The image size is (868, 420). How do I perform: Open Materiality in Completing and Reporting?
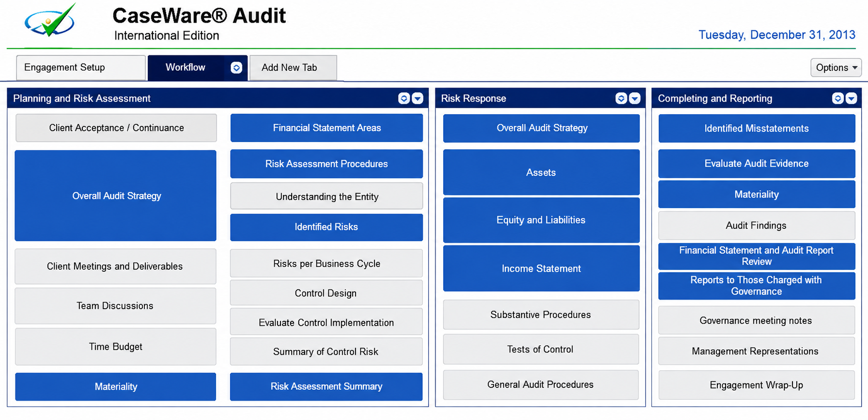coord(757,195)
